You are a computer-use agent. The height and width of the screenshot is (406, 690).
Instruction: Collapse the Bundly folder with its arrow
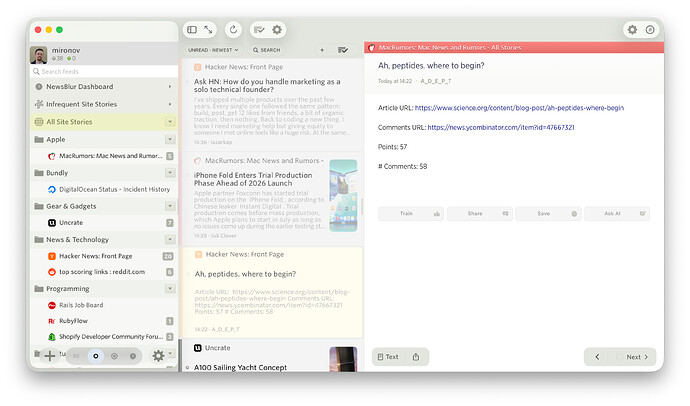(170, 173)
